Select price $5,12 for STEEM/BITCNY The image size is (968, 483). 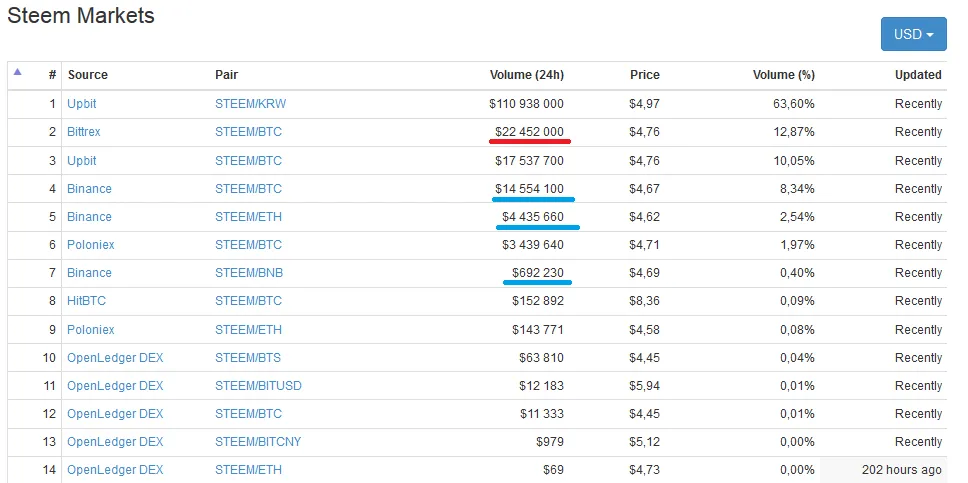645,442
